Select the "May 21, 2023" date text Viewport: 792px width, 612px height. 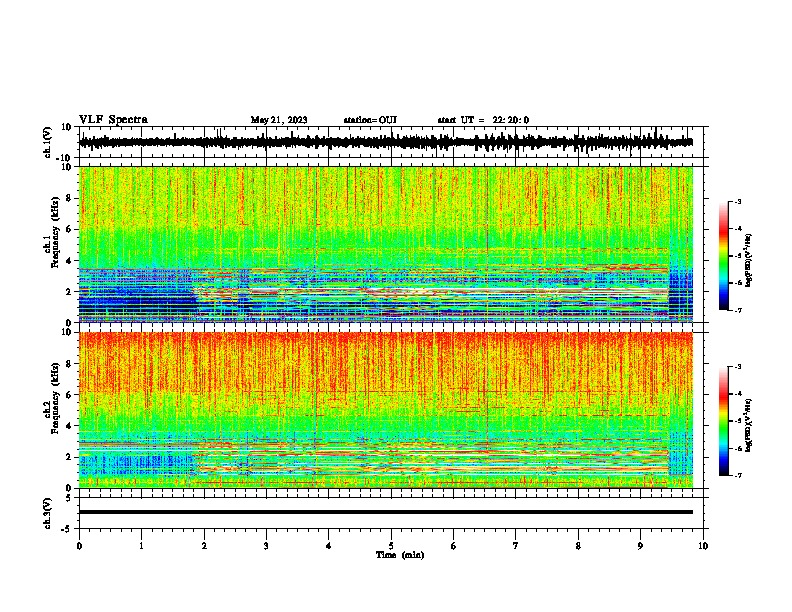coord(279,120)
